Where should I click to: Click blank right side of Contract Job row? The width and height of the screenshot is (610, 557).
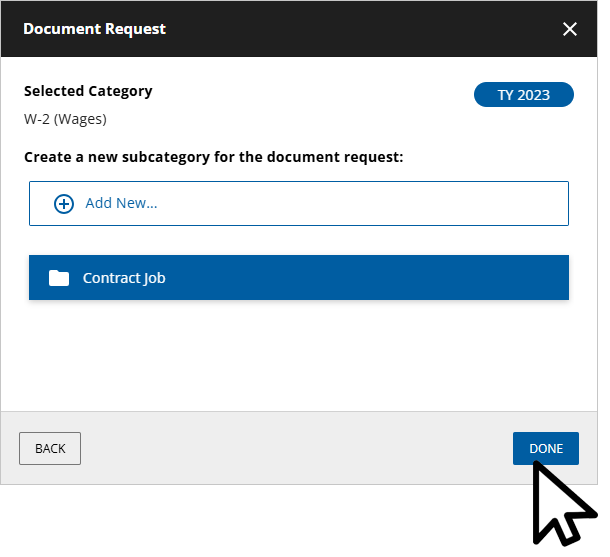pos(400,278)
